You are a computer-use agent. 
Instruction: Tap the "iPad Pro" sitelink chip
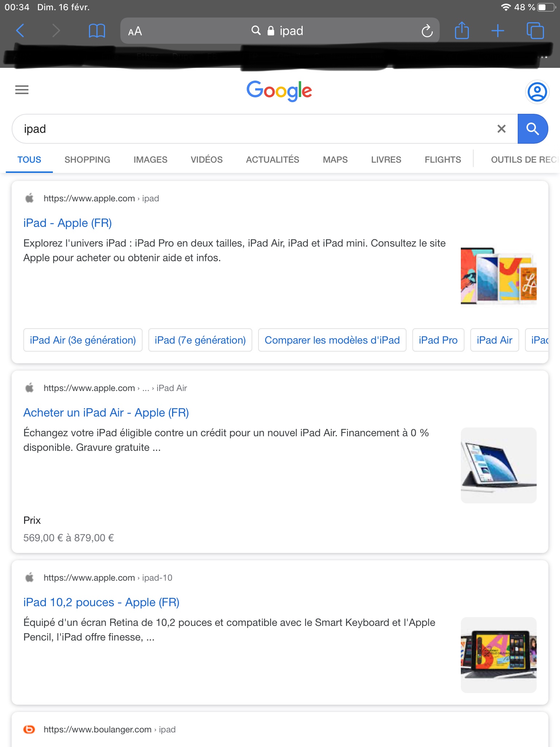[x=438, y=340]
